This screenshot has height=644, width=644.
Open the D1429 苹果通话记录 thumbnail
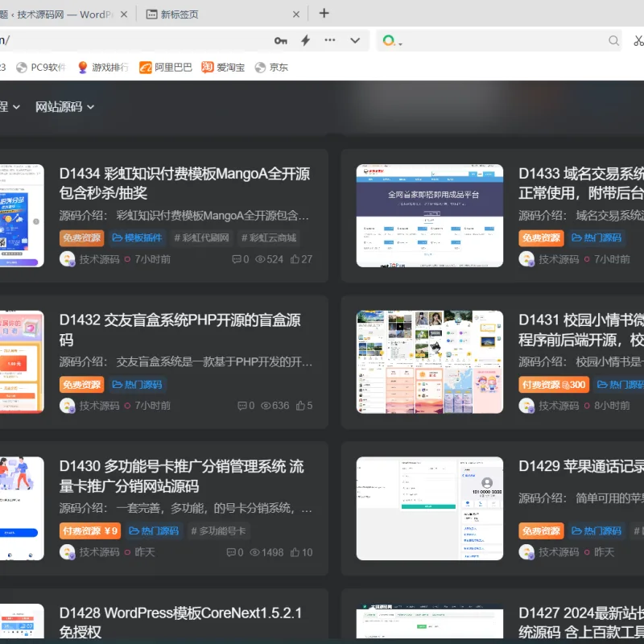coord(430,509)
